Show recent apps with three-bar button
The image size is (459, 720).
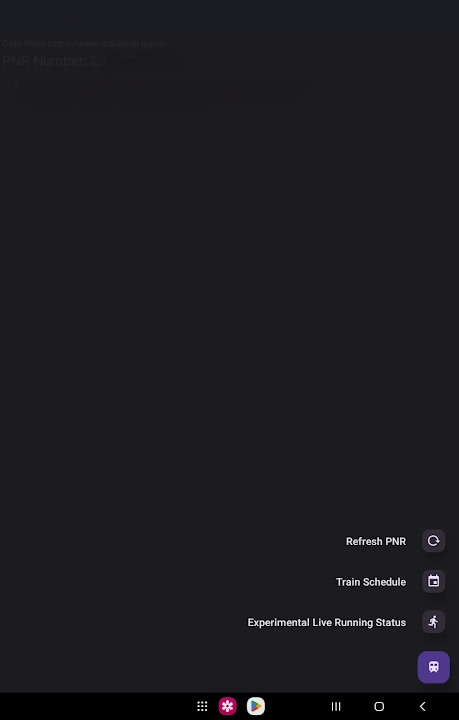[336, 706]
